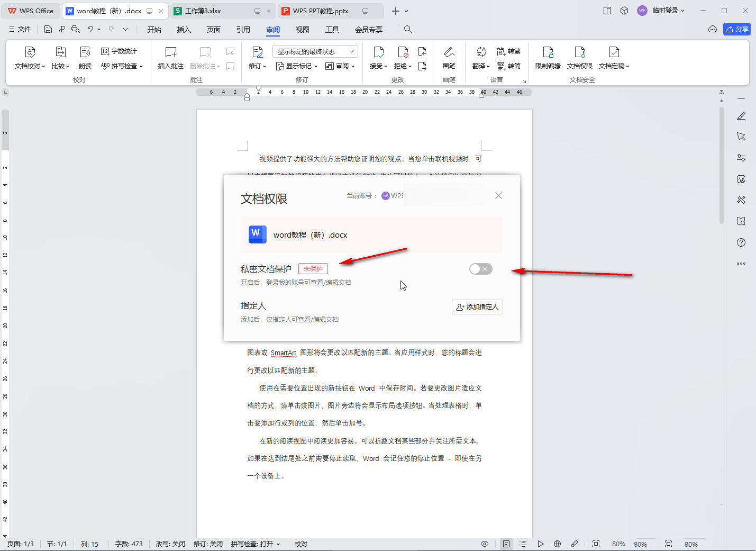Open the 翻译 translate tool
Screen dimensions: 756x551
[481, 58]
